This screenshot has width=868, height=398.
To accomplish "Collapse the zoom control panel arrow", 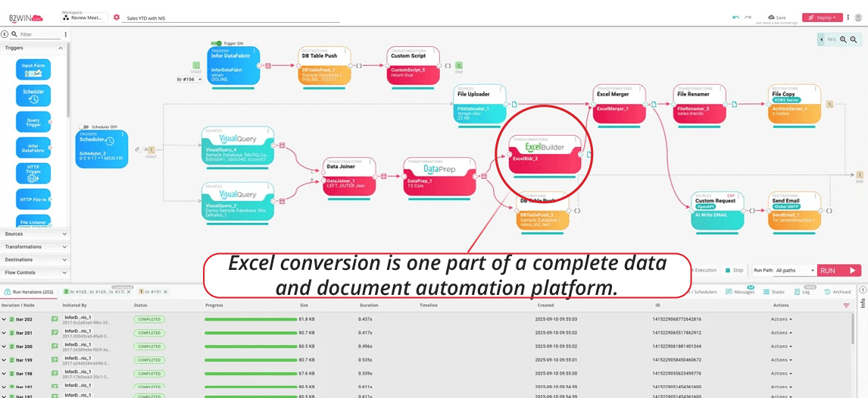I will pos(822,39).
